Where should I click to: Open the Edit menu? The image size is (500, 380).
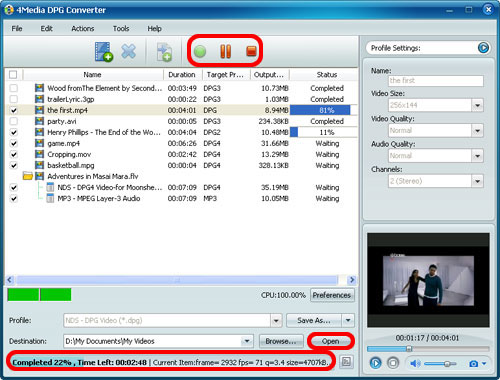[x=47, y=29]
